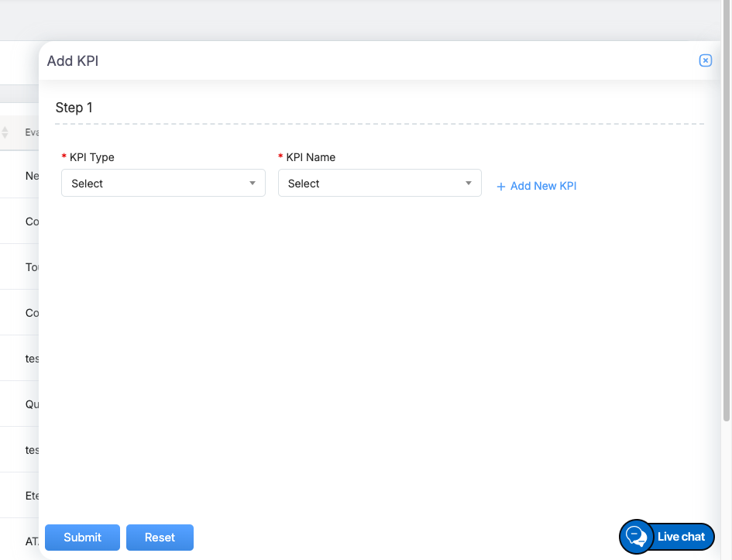732x560 pixels.
Task: Open the KPI Name select field
Action: point(372,184)
